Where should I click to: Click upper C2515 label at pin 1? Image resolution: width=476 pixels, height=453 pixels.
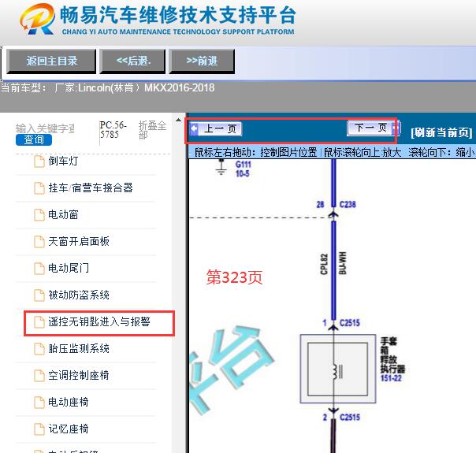350,322
